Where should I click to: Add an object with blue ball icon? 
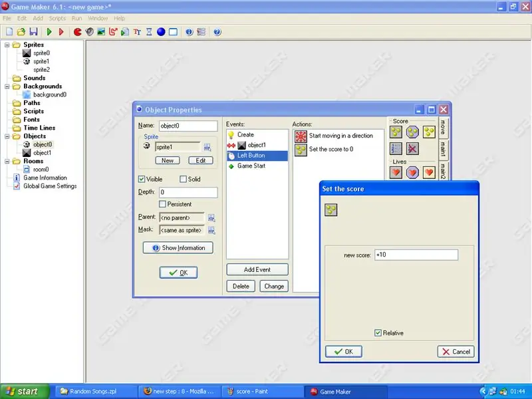(161, 32)
